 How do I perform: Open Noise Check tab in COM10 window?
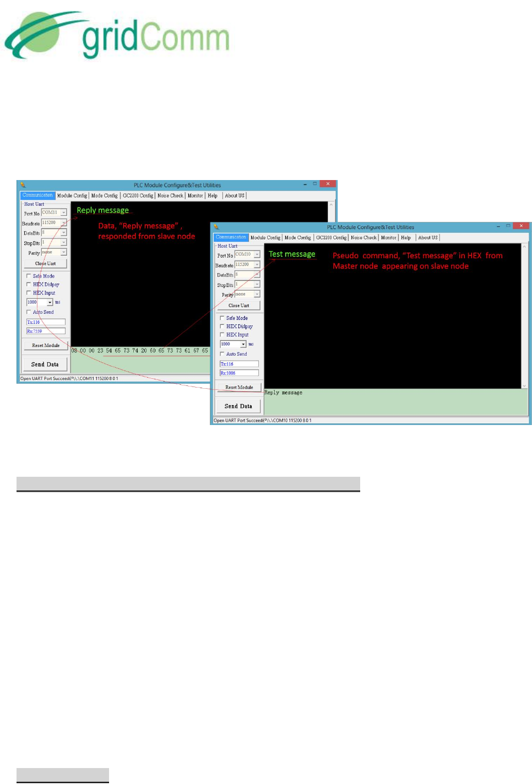pyautogui.click(x=363, y=237)
